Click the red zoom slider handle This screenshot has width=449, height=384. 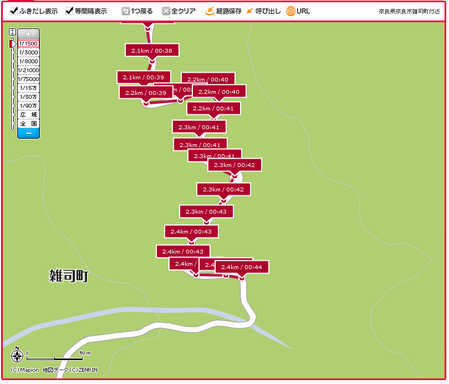click(x=13, y=44)
